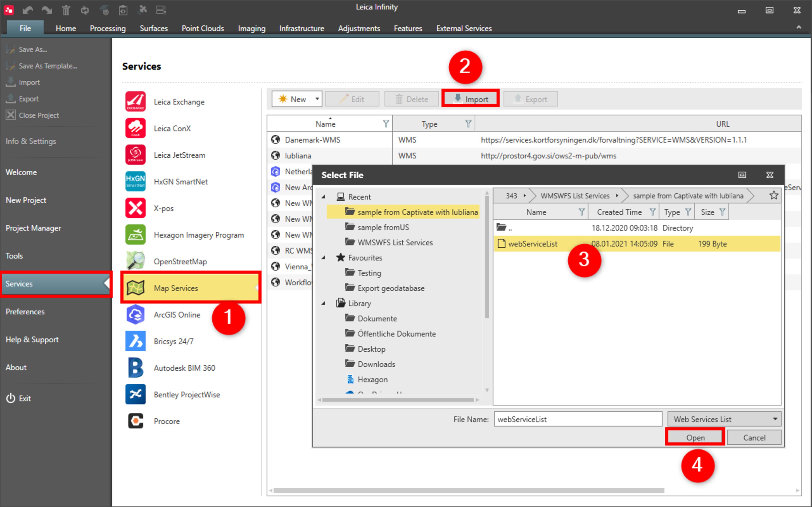
Task: Collapse the Recent tree node
Action: point(324,197)
